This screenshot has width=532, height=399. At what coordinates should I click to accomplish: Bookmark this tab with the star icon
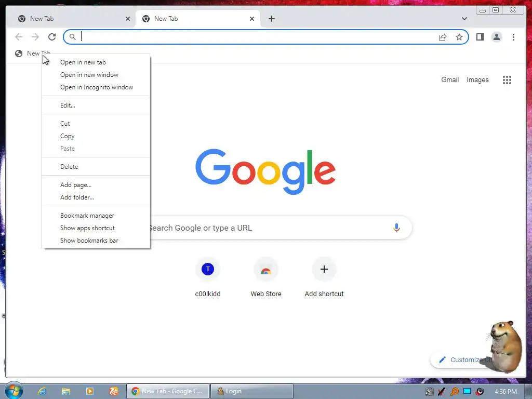click(459, 37)
